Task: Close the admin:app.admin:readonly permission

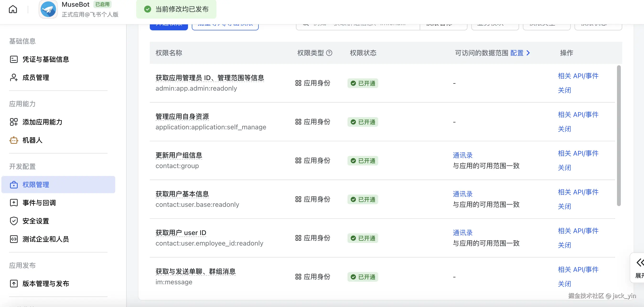Action: pyautogui.click(x=564, y=90)
